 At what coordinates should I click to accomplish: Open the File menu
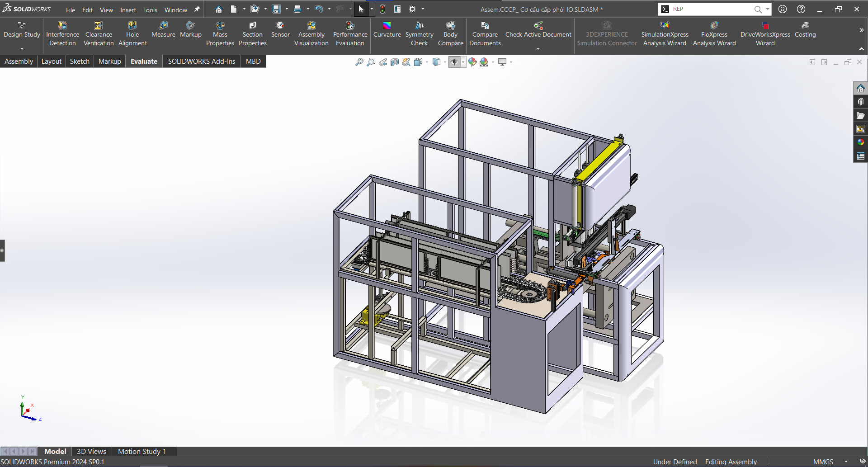point(71,9)
